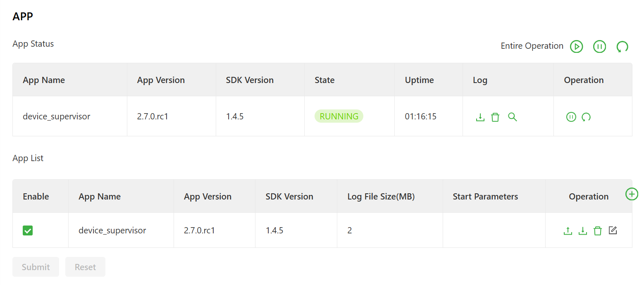Upload icon in App List Operation column
The width and height of the screenshot is (644, 285).
[x=568, y=231]
